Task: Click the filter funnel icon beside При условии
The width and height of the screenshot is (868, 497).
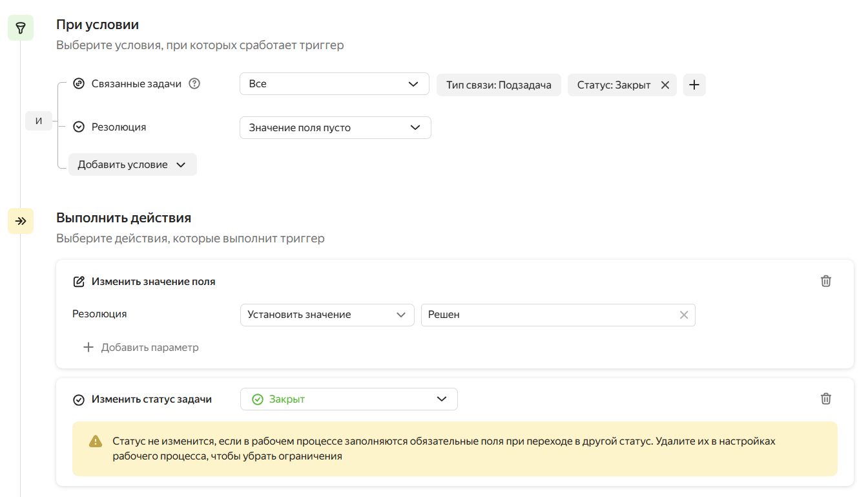Action: click(x=21, y=28)
